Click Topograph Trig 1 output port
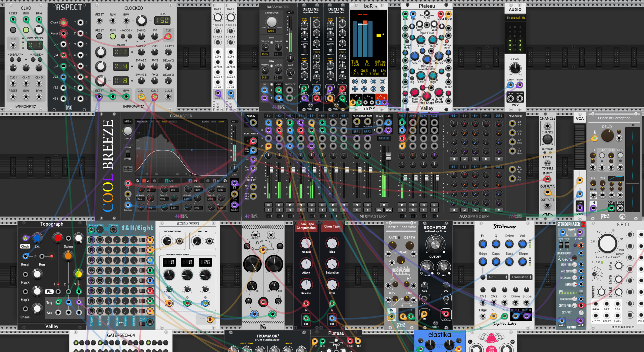 pos(58,302)
